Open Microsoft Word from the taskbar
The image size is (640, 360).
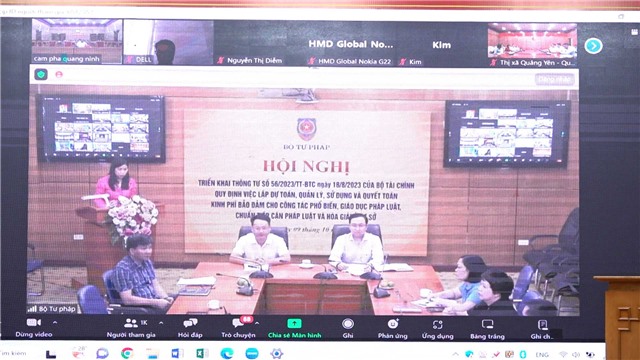[177, 353]
